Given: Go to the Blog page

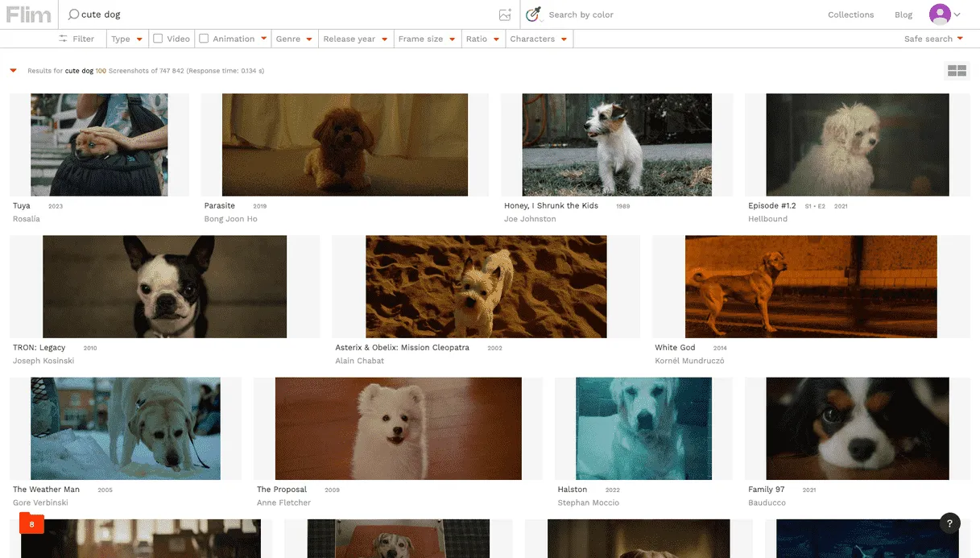Looking at the screenshot, I should [904, 14].
